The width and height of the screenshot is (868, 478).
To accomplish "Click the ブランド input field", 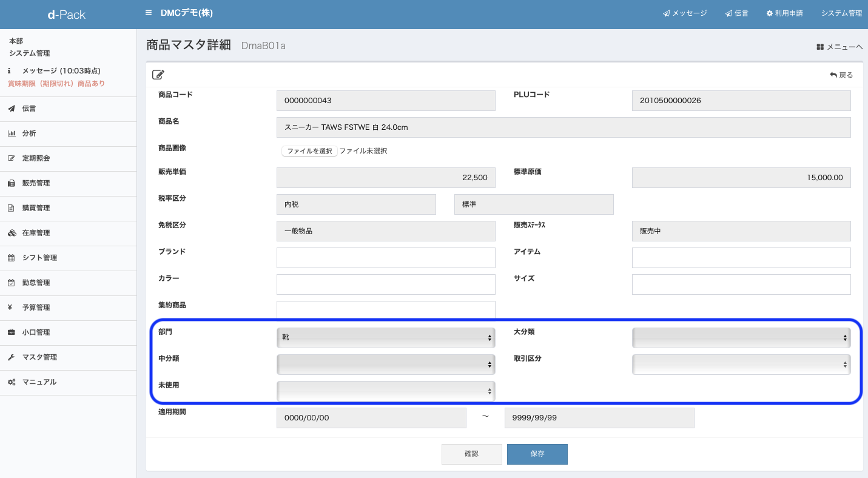I will (x=386, y=258).
